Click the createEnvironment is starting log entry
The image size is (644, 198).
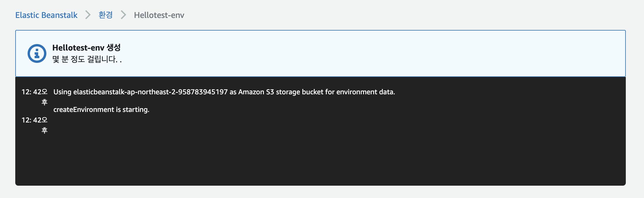[x=101, y=110]
